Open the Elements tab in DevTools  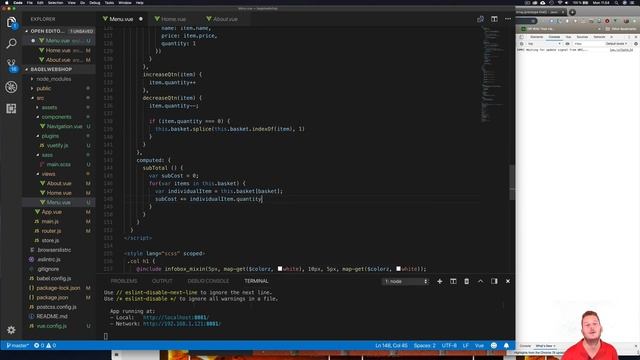click(536, 37)
